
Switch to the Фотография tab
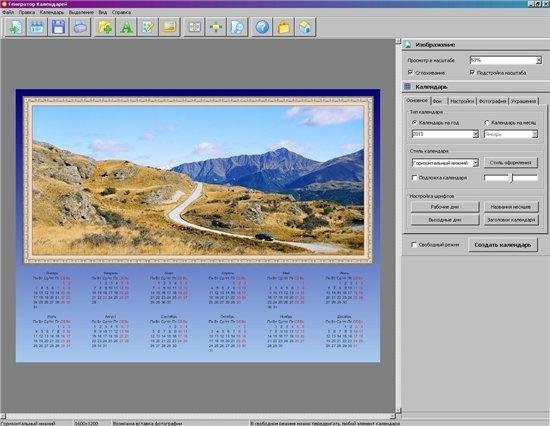click(x=492, y=101)
